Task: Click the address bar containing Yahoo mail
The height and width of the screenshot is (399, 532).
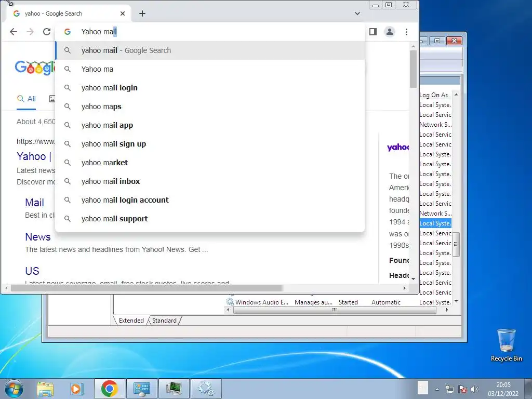Action: 210,32
